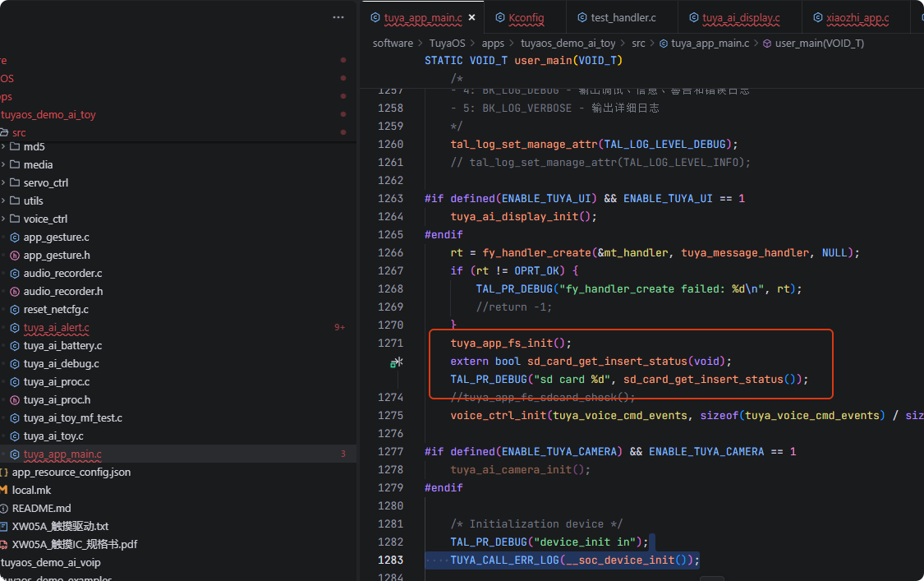Open tuya_ai_alert.c from the file tree
The image size is (924, 581).
pos(56,327)
